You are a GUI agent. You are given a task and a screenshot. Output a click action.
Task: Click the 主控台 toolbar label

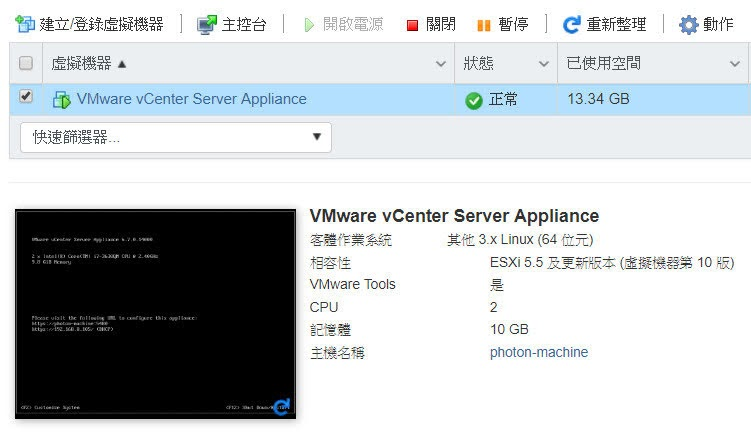coord(244,24)
